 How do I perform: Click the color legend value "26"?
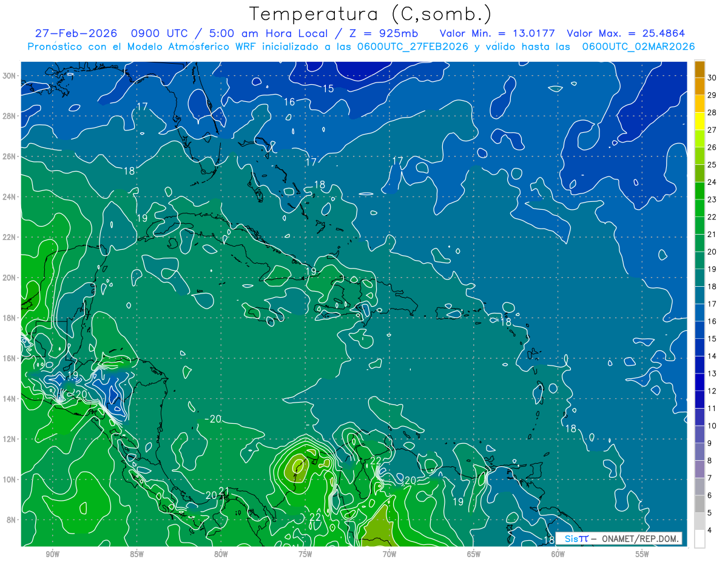point(712,147)
